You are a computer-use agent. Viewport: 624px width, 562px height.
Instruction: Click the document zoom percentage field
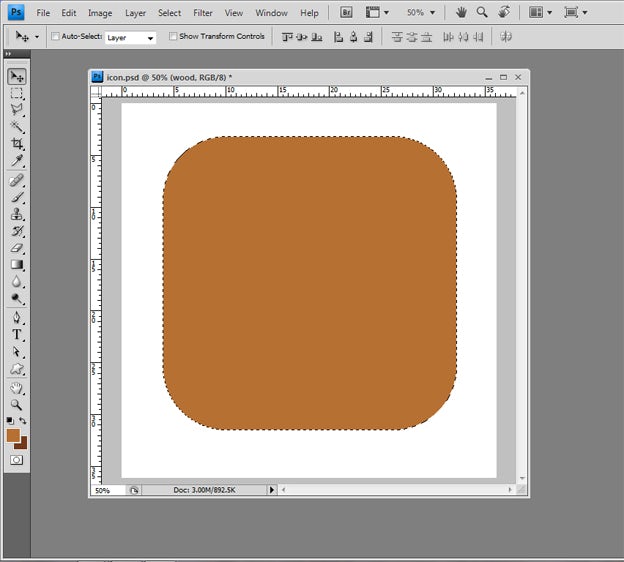pos(108,490)
